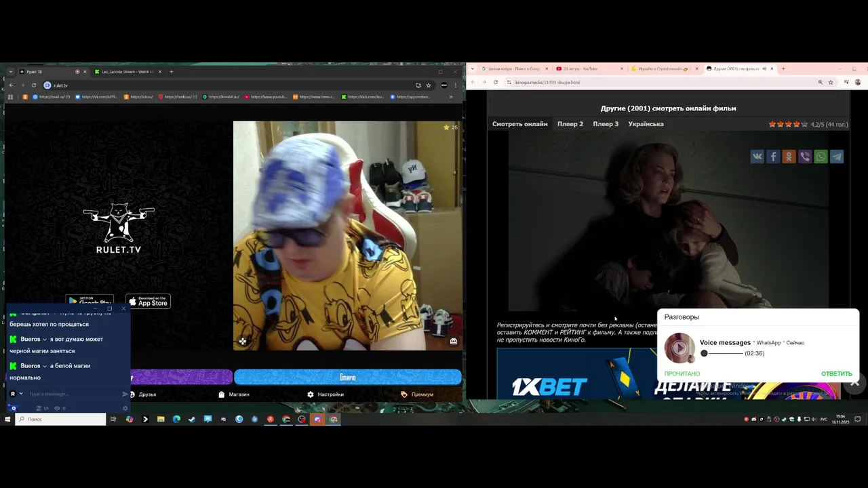Share via Viber icon on player
Image resolution: width=868 pixels, height=488 pixels.
805,157
